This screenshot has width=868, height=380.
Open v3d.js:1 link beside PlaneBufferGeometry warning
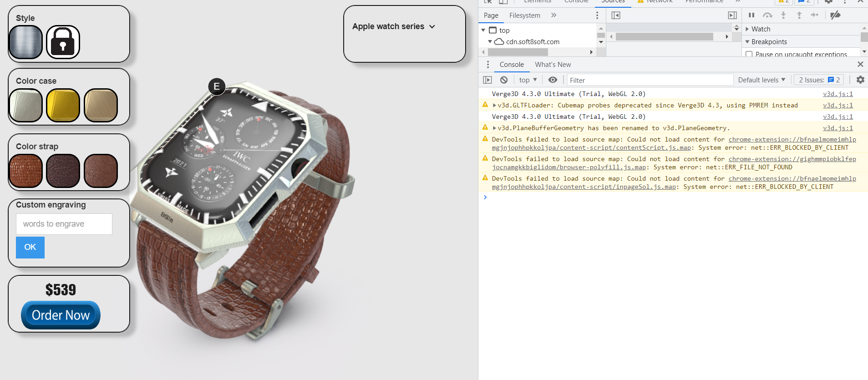(838, 128)
